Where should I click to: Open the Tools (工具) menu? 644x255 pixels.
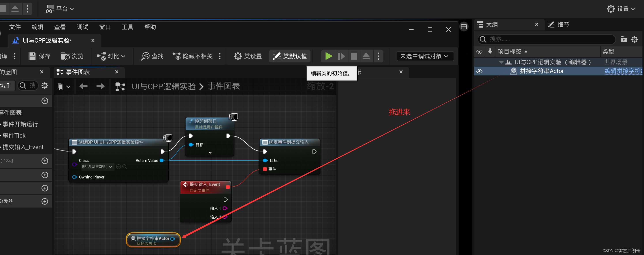[x=128, y=27]
